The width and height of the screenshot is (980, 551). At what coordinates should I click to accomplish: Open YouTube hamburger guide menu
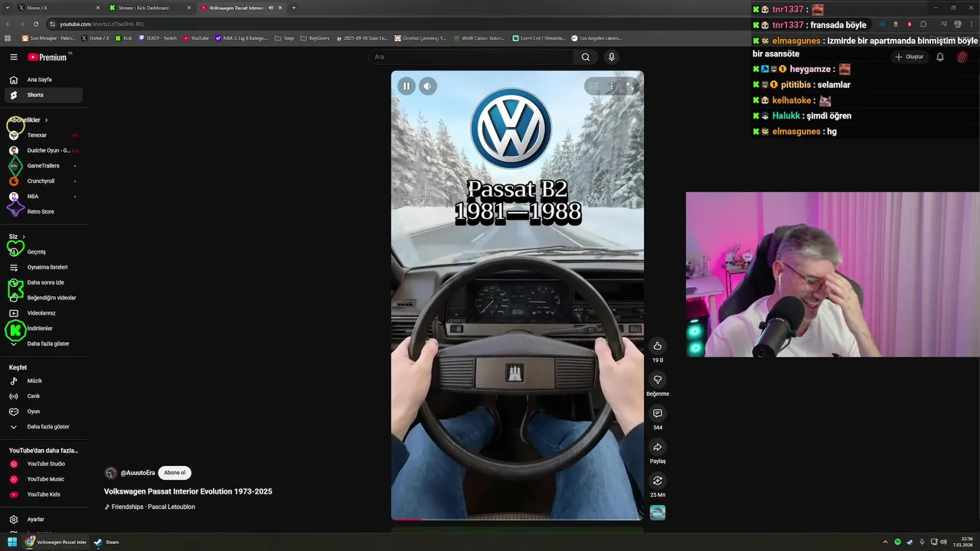(x=14, y=57)
